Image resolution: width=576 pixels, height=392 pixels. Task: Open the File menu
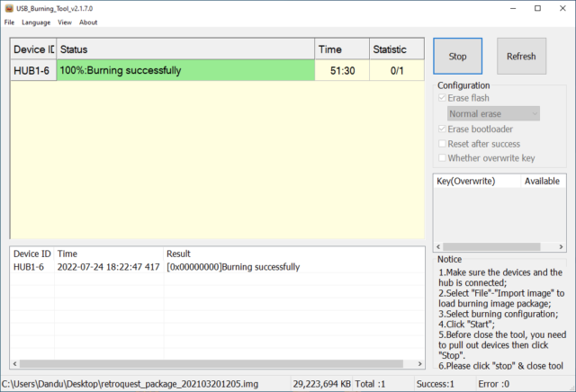pos(9,22)
